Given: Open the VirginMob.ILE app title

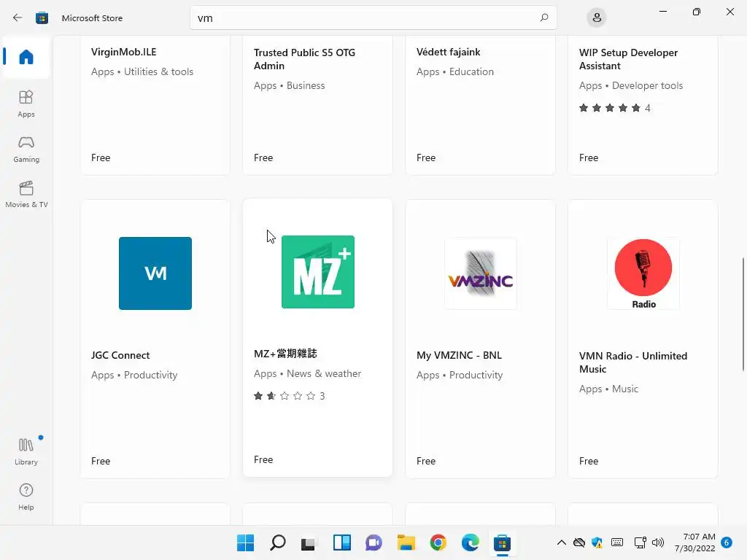Looking at the screenshot, I should click(124, 52).
